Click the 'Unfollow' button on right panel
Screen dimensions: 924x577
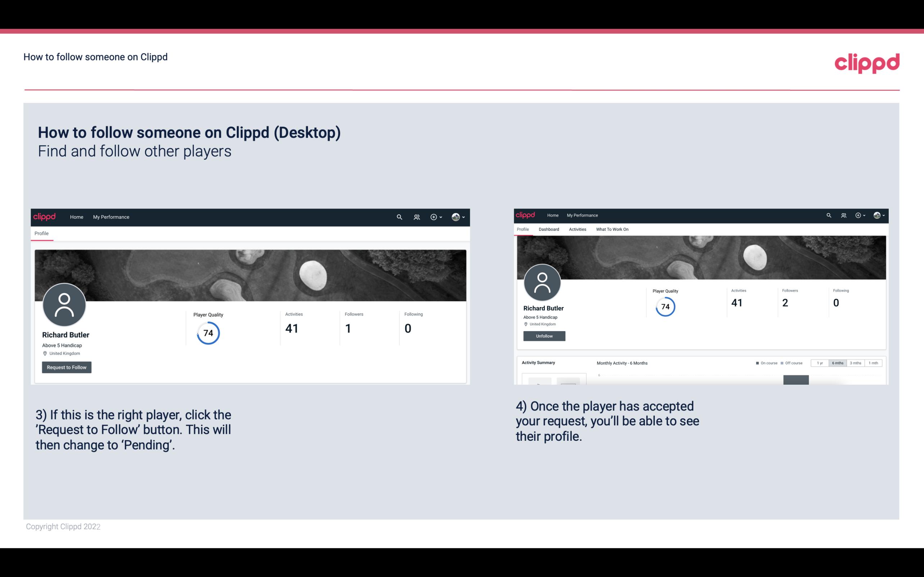click(544, 336)
